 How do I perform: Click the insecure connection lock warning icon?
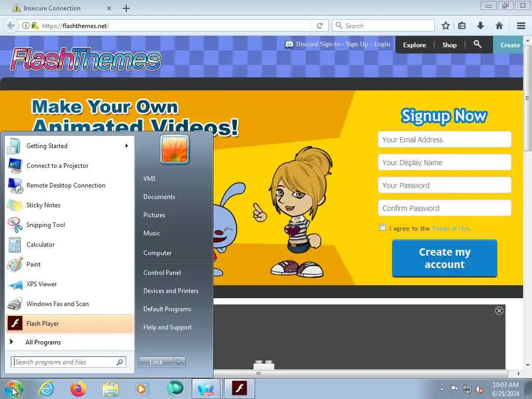pyautogui.click(x=35, y=25)
